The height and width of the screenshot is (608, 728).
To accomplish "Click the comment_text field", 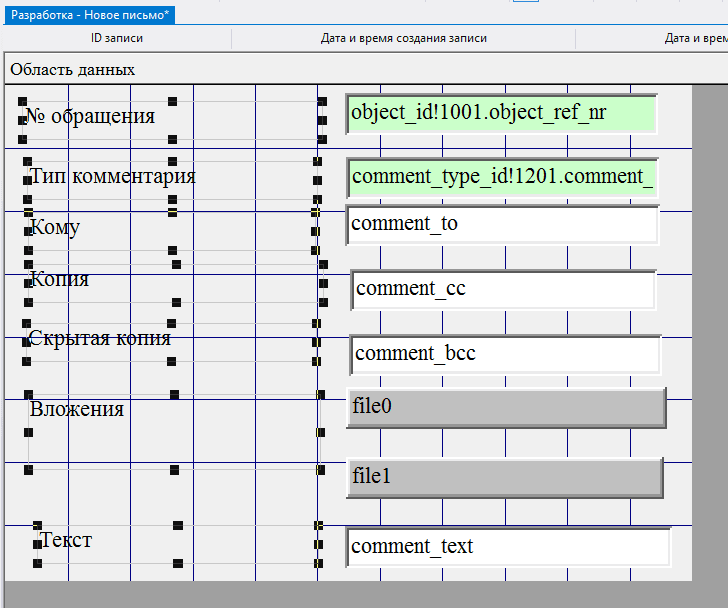I will (508, 547).
